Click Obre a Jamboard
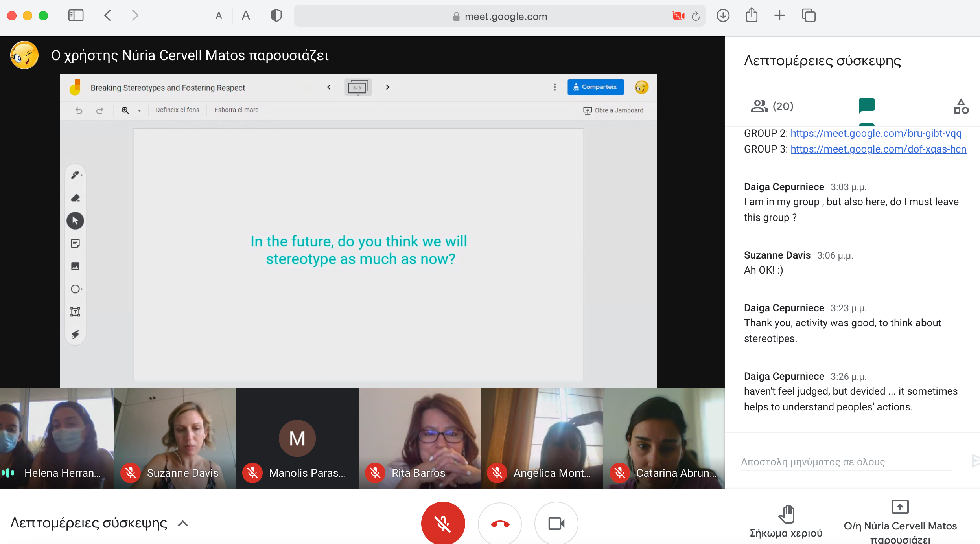The height and width of the screenshot is (544, 980). (613, 110)
